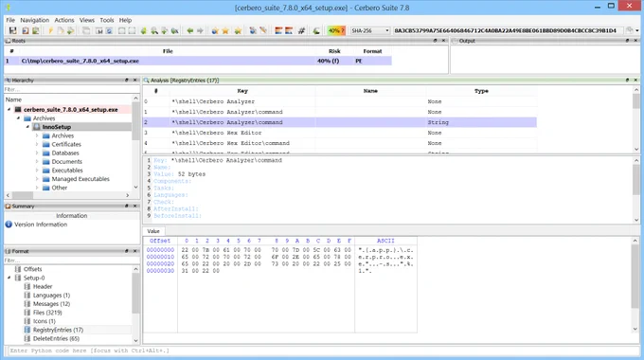Open the Version Information link
The image size is (644, 360).
point(41,225)
